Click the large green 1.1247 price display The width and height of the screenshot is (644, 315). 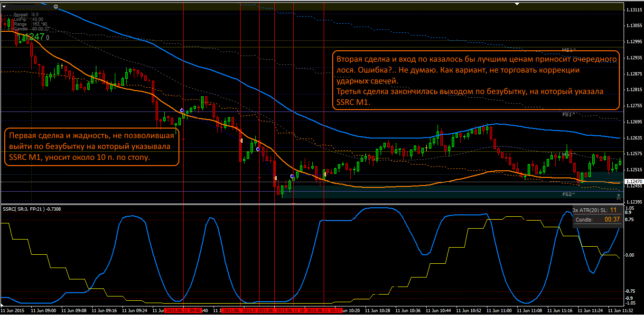pos(31,37)
